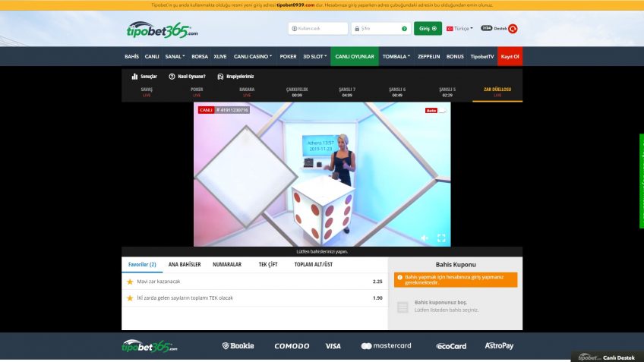The image size is (644, 362).
Task: Select the ŞANSLI 5 game tab
Action: coord(447,92)
